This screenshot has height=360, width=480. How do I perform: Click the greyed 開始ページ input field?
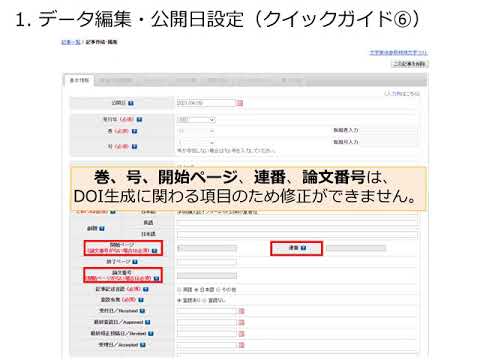tap(207, 248)
